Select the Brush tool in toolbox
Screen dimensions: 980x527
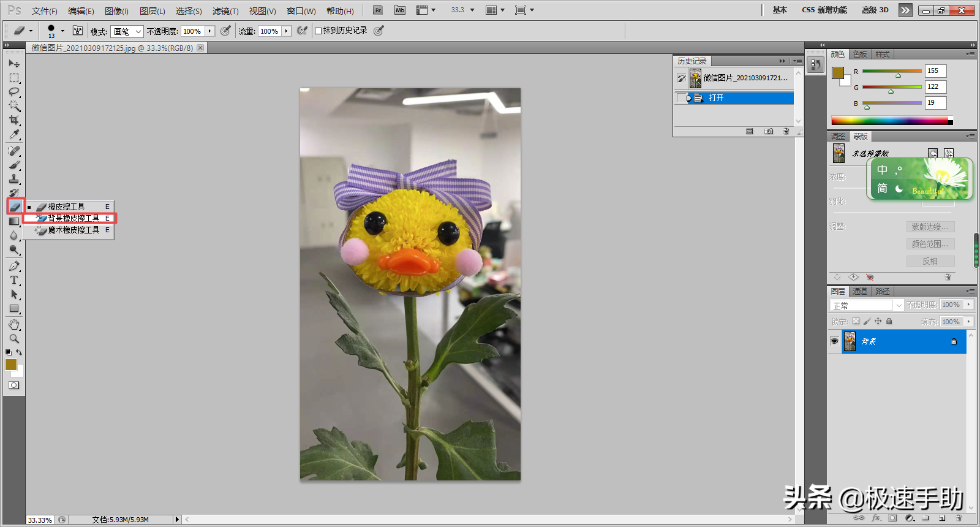coord(14,165)
